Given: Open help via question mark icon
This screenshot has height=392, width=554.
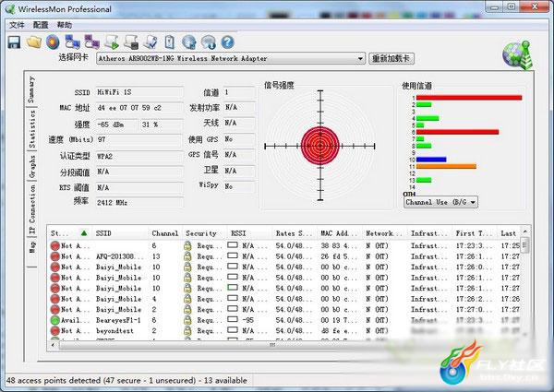Looking at the screenshot, I should (227, 42).
